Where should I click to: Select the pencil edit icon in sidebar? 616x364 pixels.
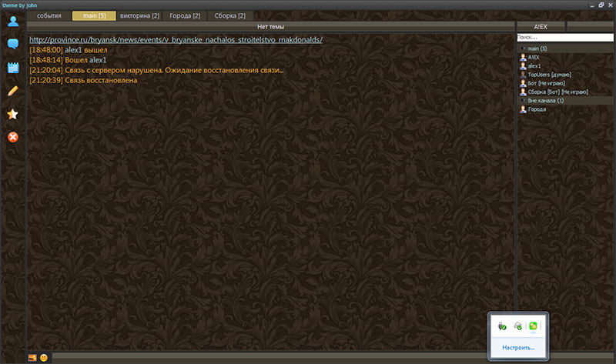click(x=12, y=91)
